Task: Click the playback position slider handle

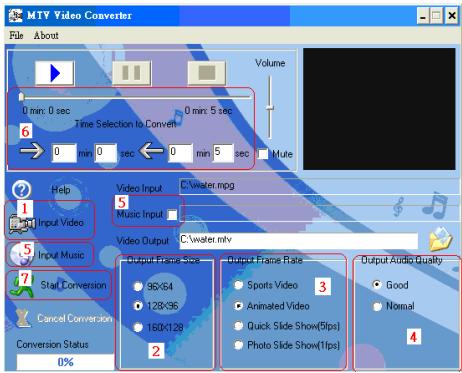Action: tap(21, 97)
